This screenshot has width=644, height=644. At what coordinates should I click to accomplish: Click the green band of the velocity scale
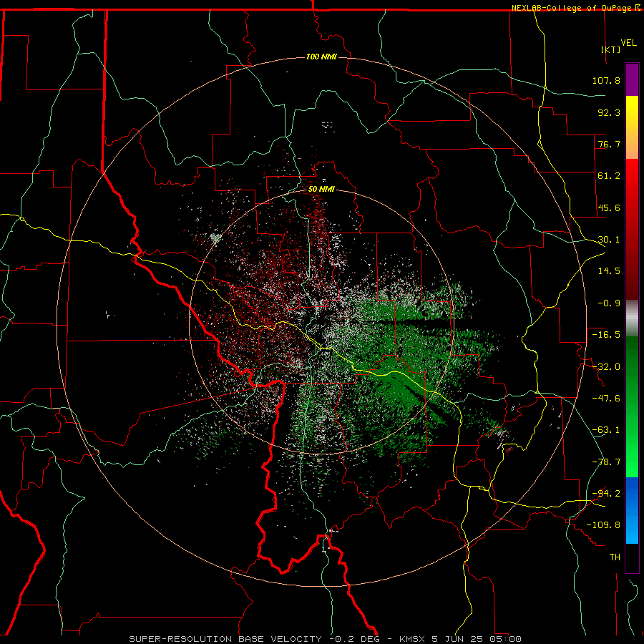click(632, 406)
